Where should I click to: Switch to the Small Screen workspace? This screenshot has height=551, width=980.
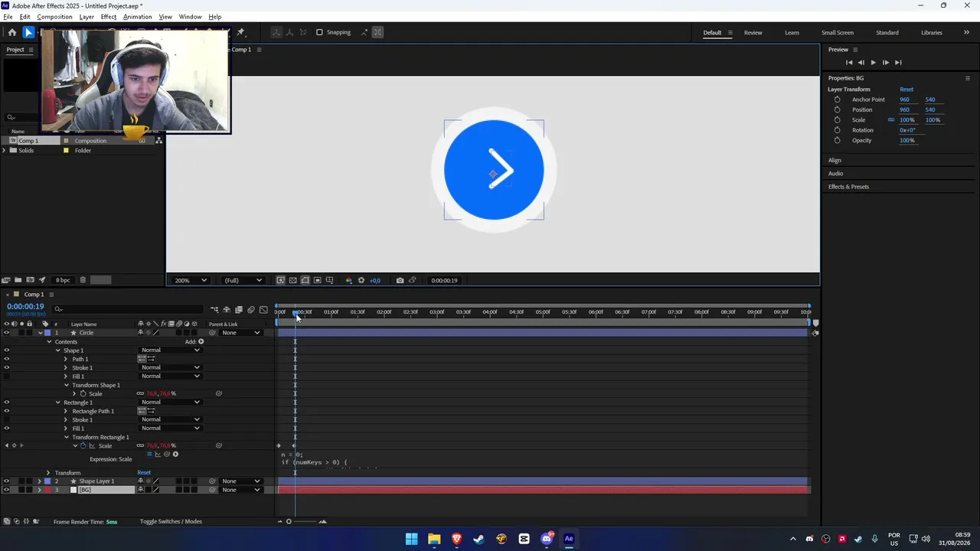[x=838, y=33]
